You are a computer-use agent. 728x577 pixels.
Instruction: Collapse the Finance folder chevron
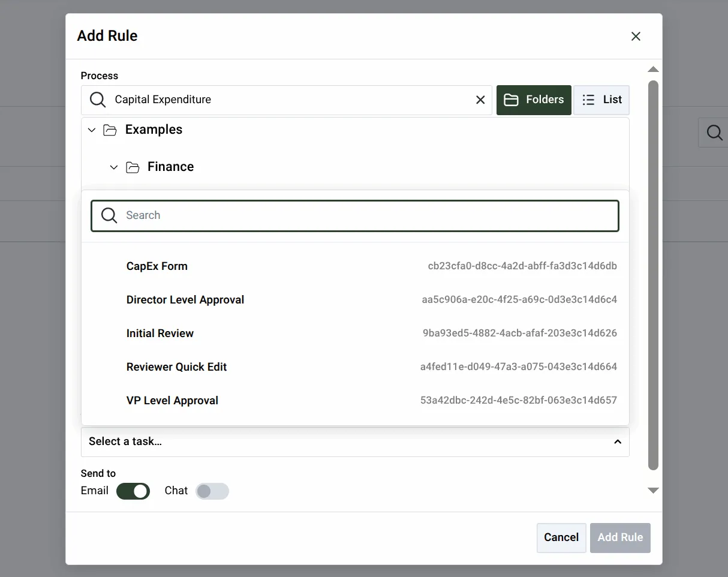(x=114, y=167)
